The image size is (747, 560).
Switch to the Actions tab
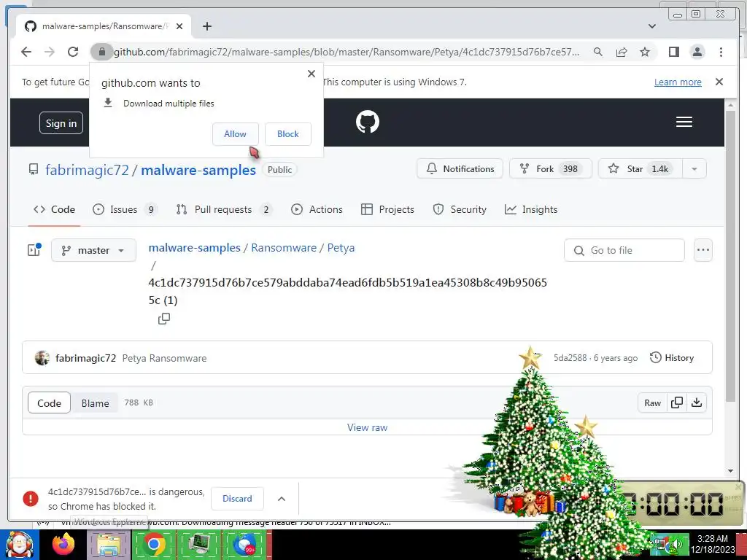317,209
